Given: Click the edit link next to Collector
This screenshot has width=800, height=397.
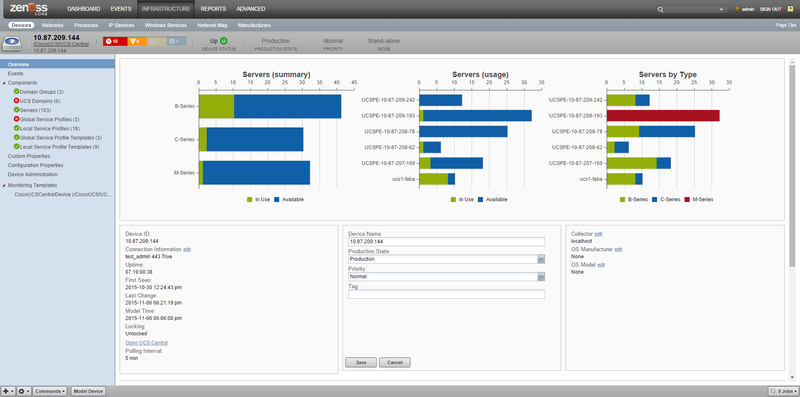Looking at the screenshot, I should click(598, 234).
